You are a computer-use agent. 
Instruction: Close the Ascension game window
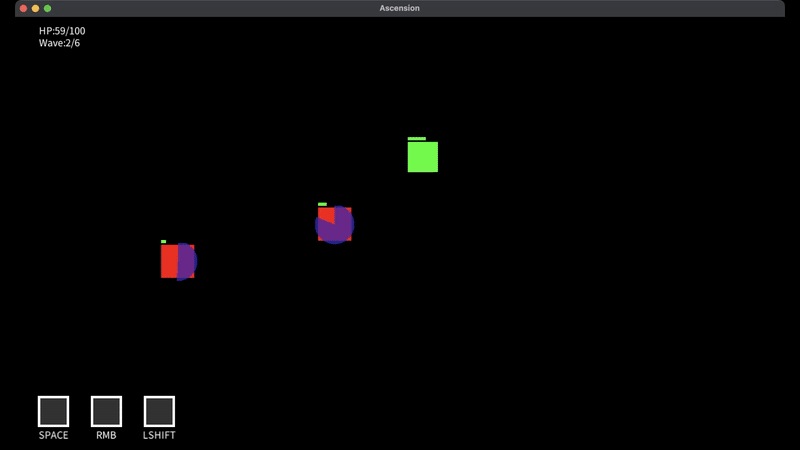23,8
